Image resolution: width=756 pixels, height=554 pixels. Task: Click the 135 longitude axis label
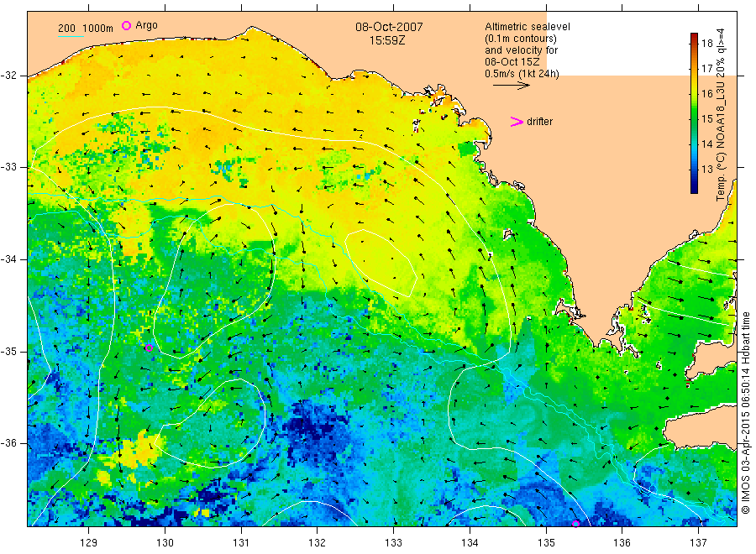546,543
